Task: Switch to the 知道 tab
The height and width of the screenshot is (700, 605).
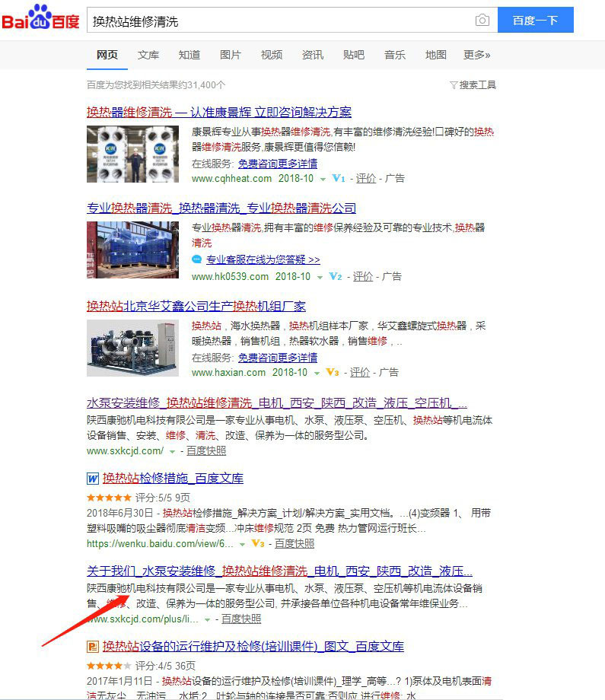Action: (189, 55)
